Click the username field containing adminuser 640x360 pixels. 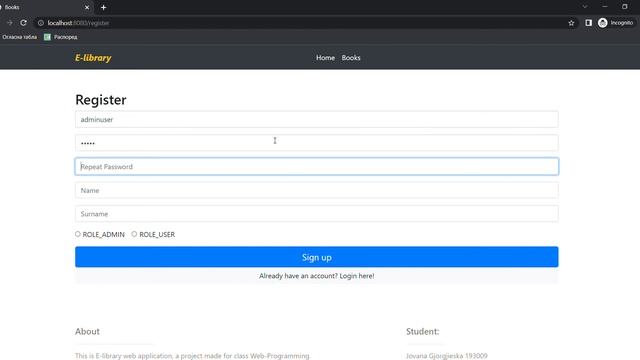[x=317, y=119]
